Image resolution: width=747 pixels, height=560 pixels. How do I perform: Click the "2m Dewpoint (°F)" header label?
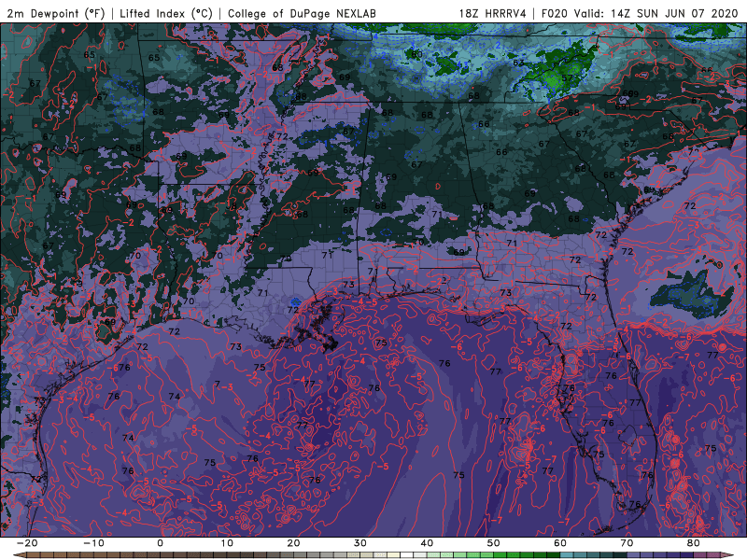55,13
